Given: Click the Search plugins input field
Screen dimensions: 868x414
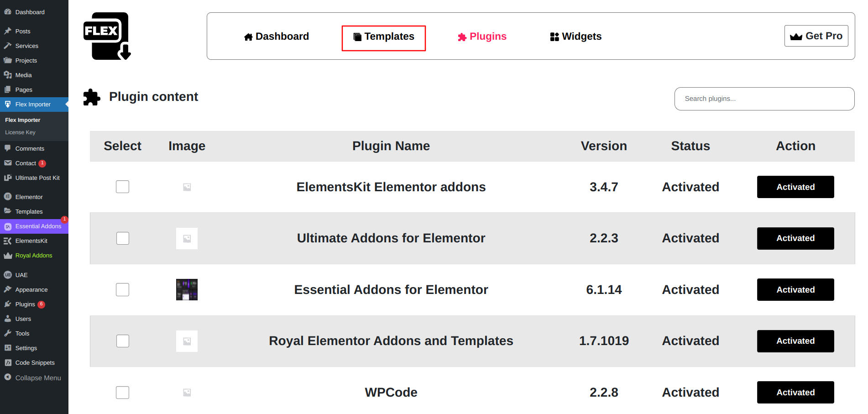Looking at the screenshot, I should tap(764, 99).
